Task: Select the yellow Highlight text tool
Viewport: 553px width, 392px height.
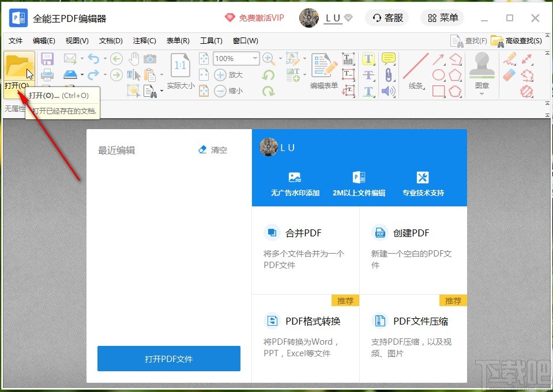Action: click(x=368, y=59)
